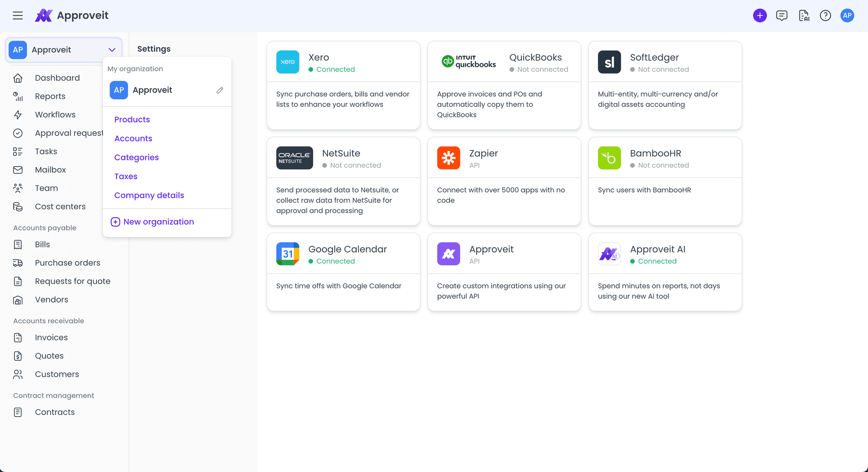Click the Cost centers sidebar icon
The image size is (868, 472).
pyautogui.click(x=18, y=206)
